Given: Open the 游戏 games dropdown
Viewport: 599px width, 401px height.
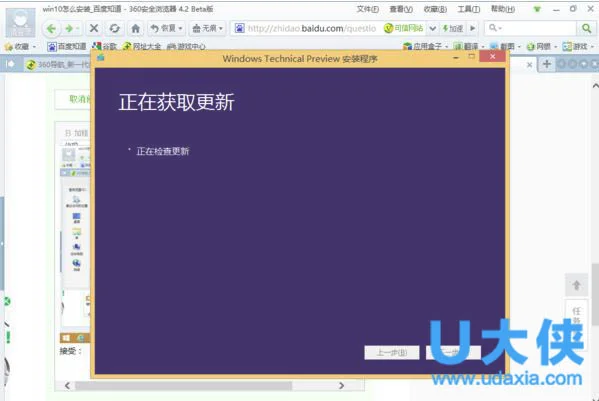Looking at the screenshot, I should (578, 47).
